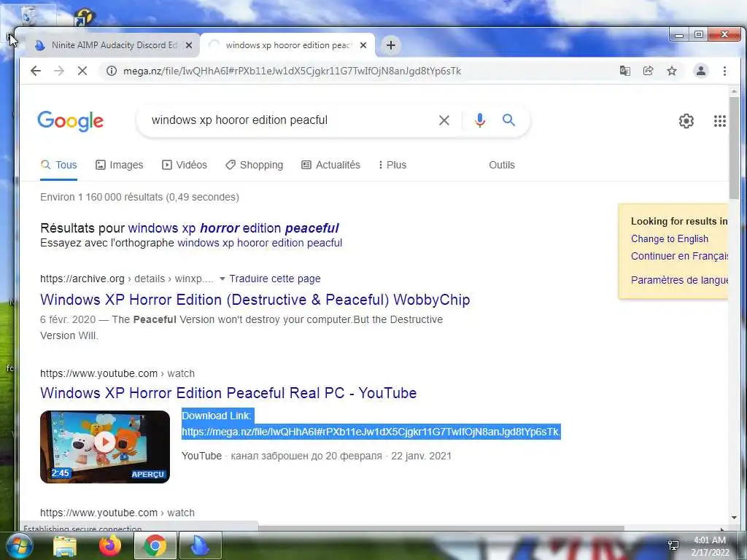The width and height of the screenshot is (747, 560).
Task: Clear the Google search box text
Action: pos(444,120)
